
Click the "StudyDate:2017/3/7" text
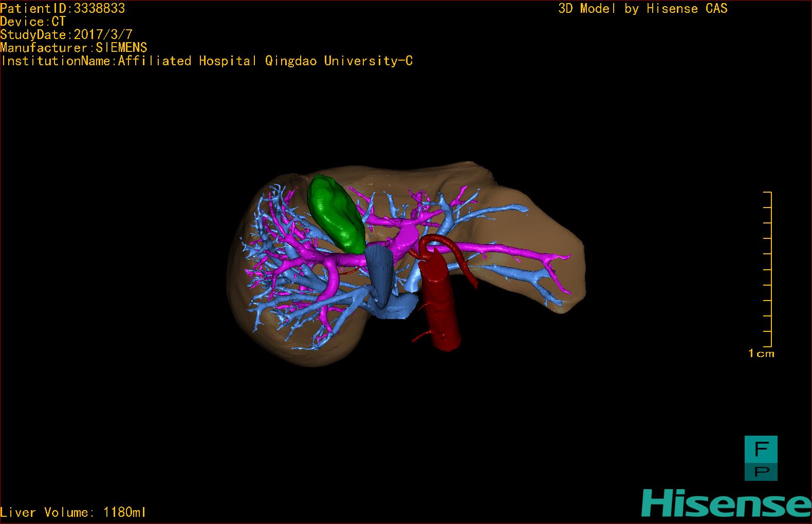click(x=66, y=35)
